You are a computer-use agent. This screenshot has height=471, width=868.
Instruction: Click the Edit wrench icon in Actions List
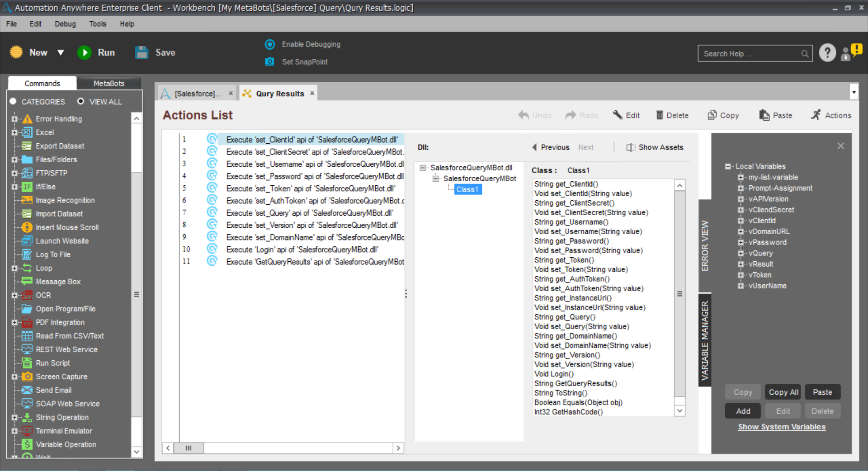(618, 115)
